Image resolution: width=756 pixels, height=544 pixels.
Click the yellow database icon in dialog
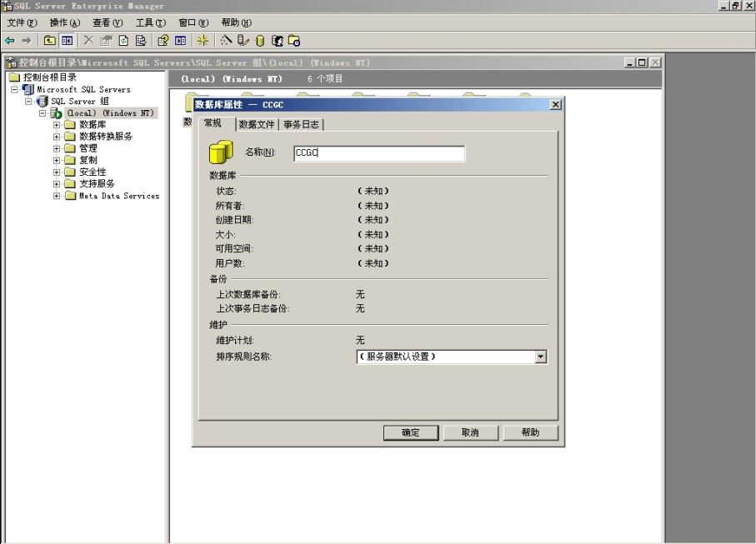222,152
